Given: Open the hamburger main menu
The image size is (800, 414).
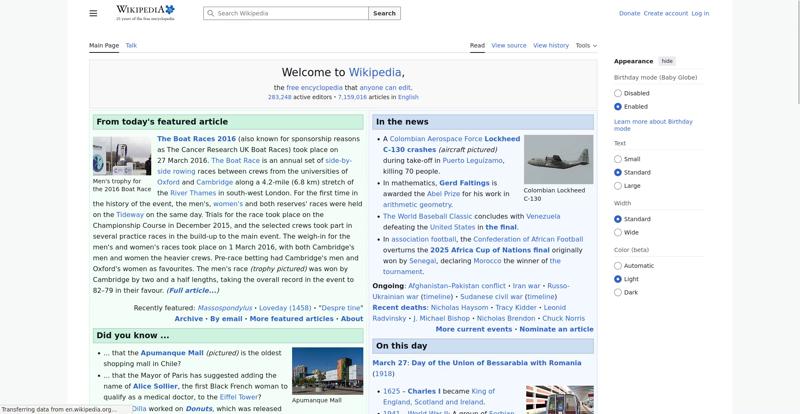Looking at the screenshot, I should tap(93, 13).
